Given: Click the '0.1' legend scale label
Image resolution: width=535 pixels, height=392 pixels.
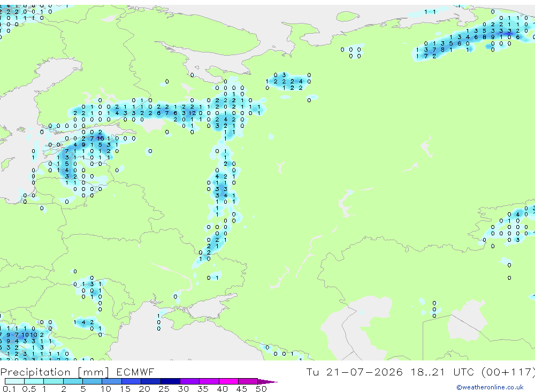Looking at the screenshot, I should [x=9, y=389].
